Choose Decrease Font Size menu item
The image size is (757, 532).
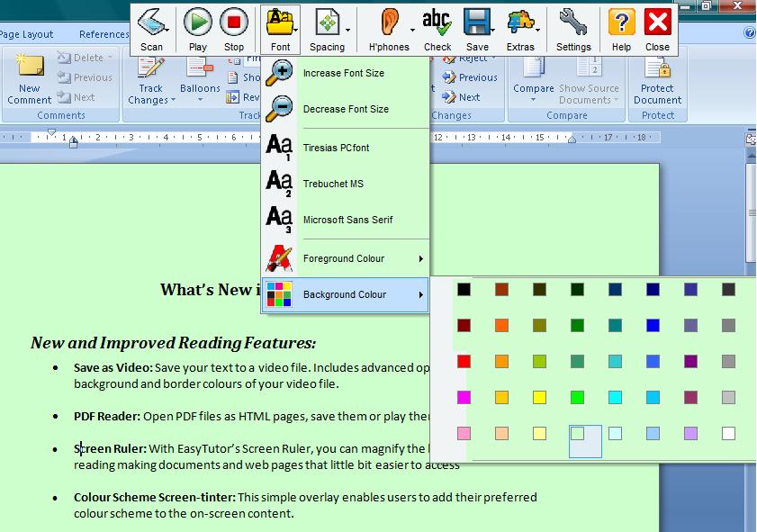tap(345, 109)
